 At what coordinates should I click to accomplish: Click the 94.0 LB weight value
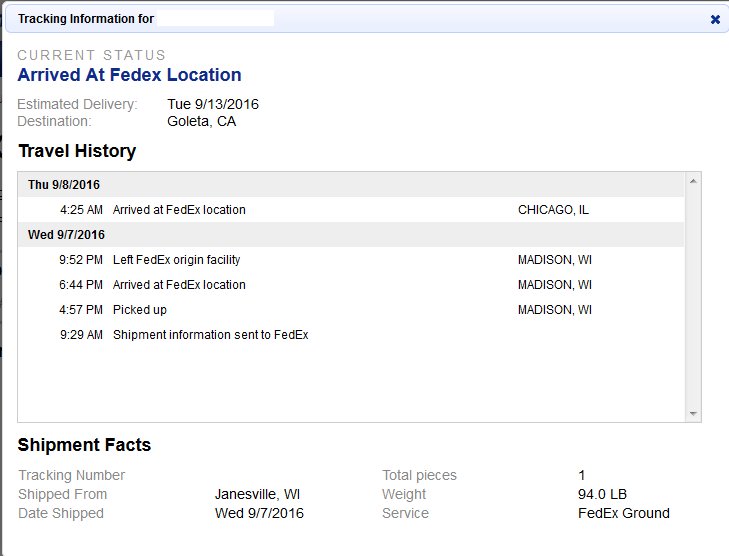(602, 494)
